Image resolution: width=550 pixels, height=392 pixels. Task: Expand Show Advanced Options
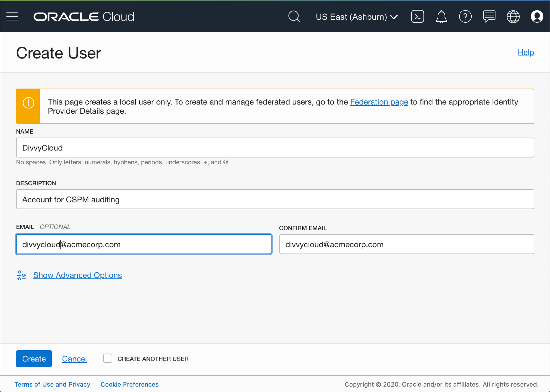tap(78, 275)
